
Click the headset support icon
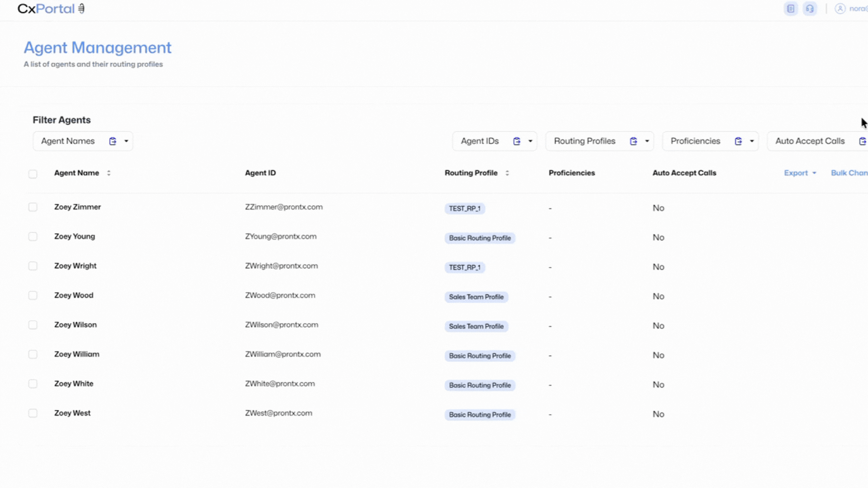click(x=810, y=9)
